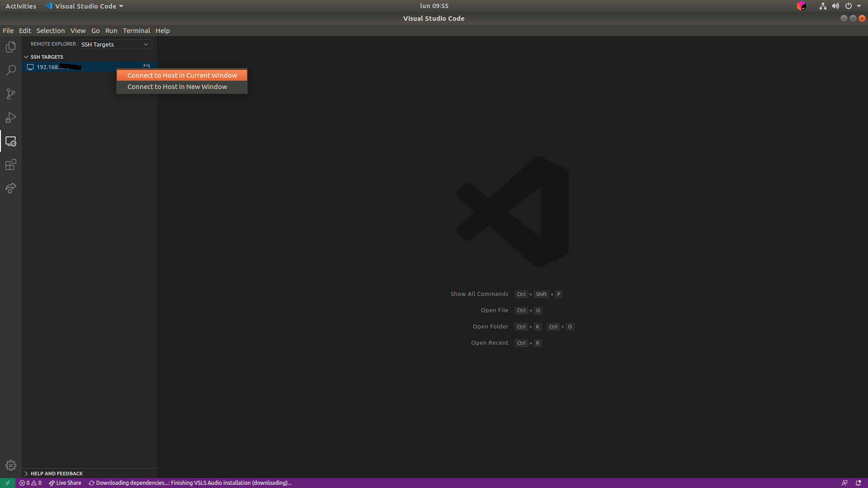Open the Live Share activity bar icon
This screenshot has height=488, width=868.
(x=11, y=188)
